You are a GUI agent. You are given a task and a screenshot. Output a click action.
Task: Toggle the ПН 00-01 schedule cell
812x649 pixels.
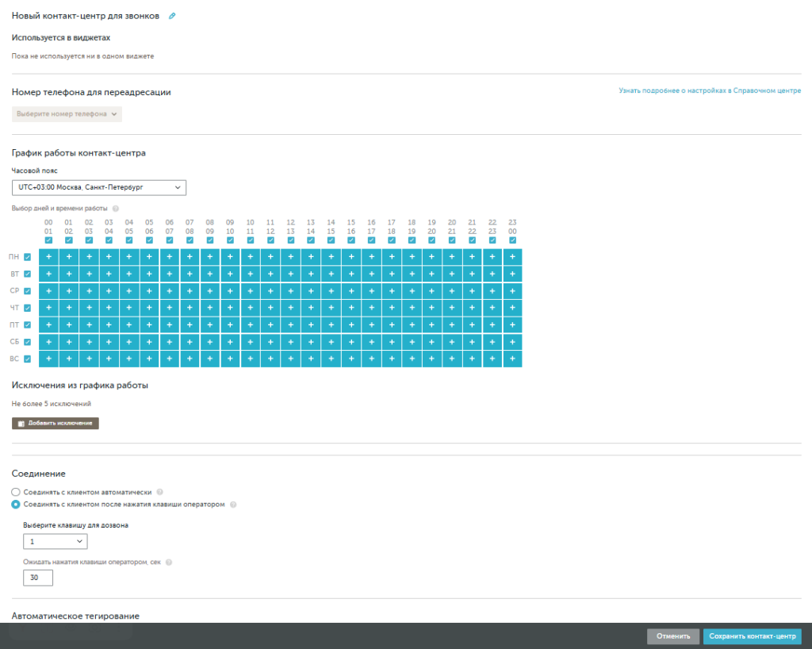point(49,257)
